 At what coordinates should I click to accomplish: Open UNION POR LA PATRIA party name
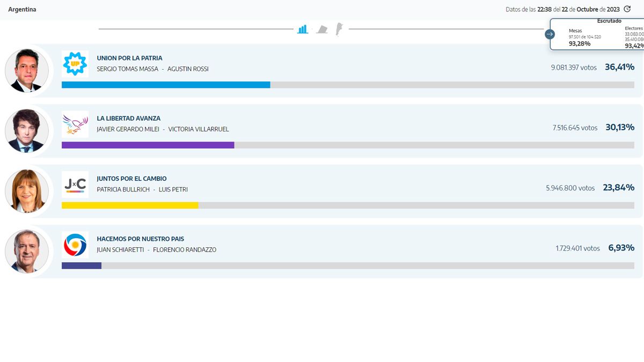point(129,58)
